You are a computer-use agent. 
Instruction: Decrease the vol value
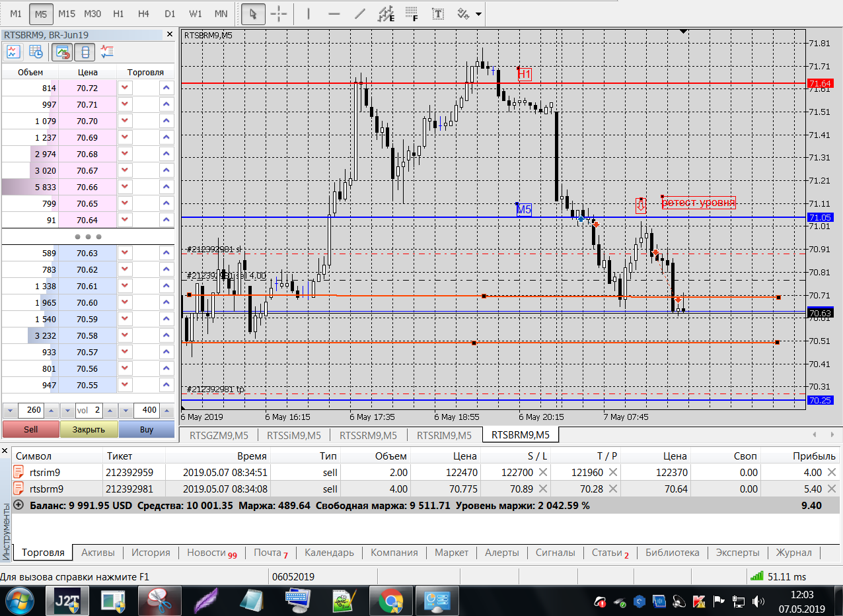coord(68,410)
